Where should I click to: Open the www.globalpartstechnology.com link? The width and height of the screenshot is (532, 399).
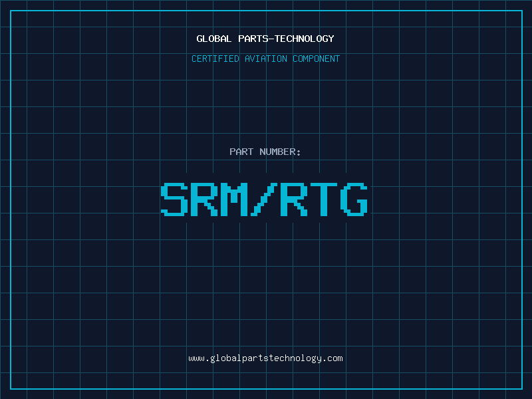265,358
